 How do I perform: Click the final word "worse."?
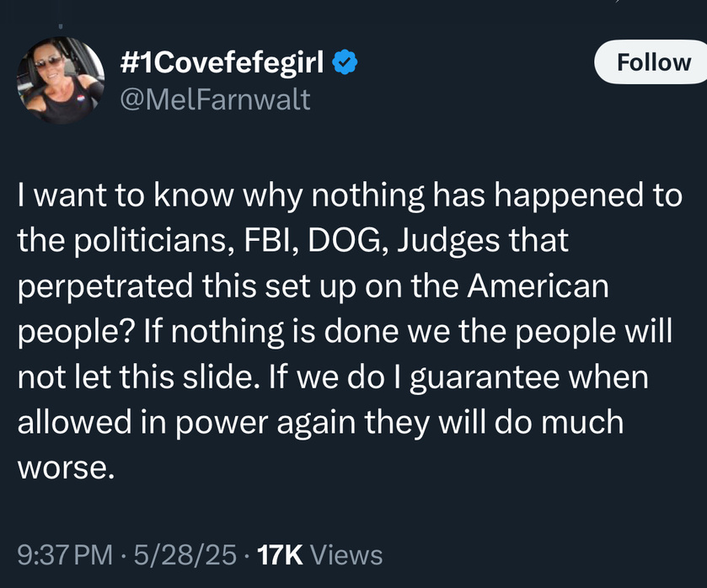(x=66, y=469)
